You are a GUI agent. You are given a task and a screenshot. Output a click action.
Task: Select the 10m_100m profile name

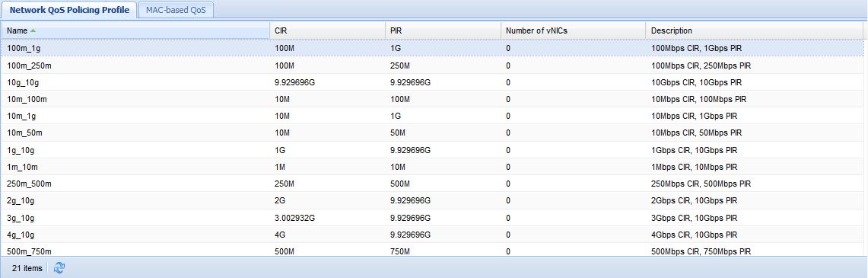coord(27,99)
